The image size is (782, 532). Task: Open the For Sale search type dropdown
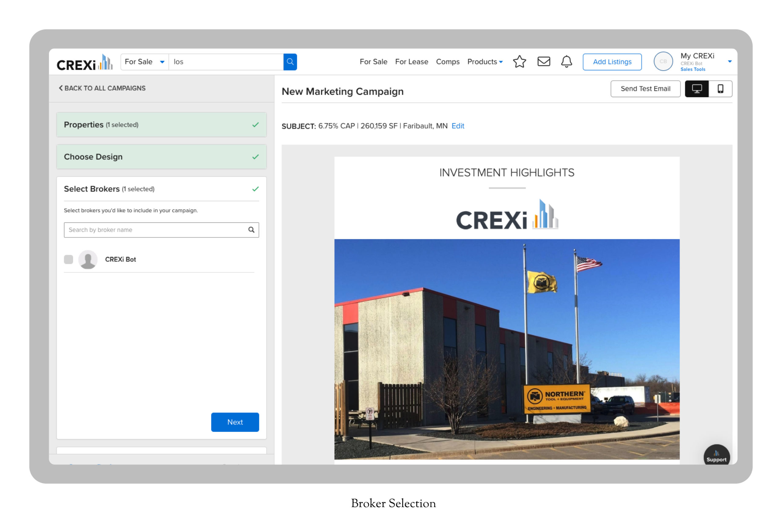(144, 62)
